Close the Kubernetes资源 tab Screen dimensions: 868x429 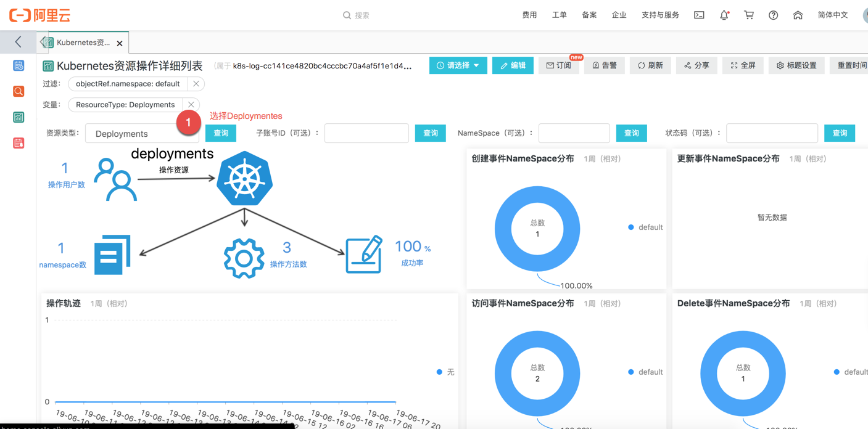119,43
